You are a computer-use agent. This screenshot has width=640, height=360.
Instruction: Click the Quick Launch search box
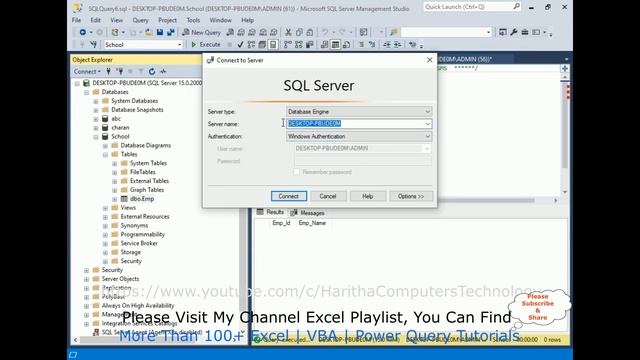click(x=472, y=7)
